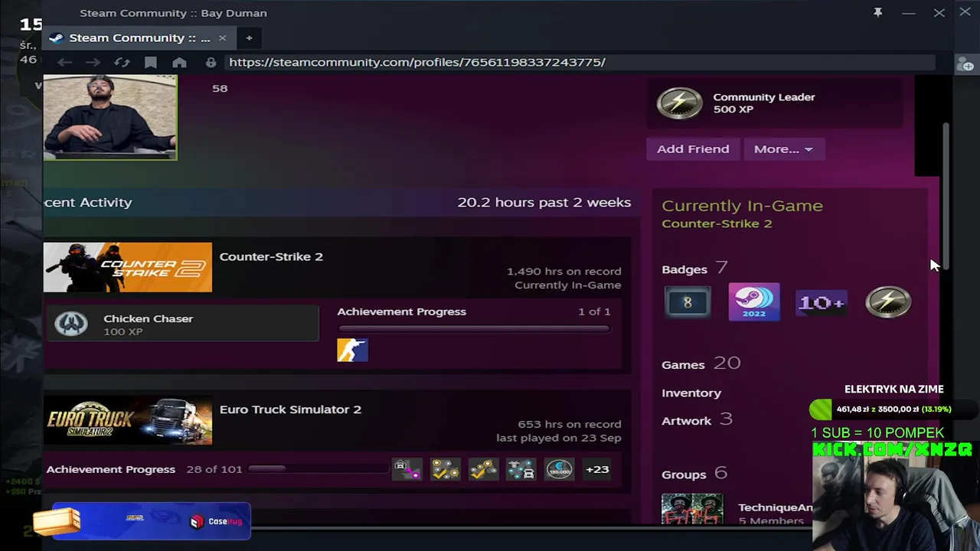Image resolution: width=980 pixels, height=551 pixels.
Task: Click the trucks network achievement icon
Action: [521, 469]
